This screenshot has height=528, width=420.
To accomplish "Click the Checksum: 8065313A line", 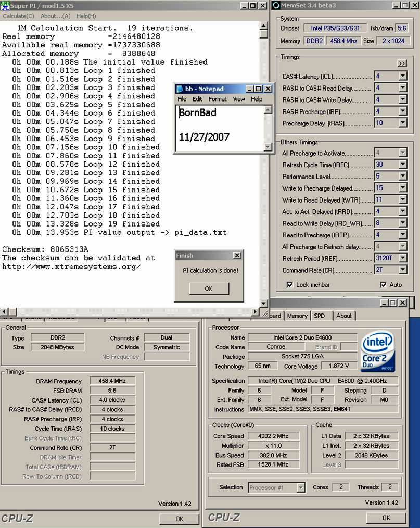I will click(x=45, y=249).
